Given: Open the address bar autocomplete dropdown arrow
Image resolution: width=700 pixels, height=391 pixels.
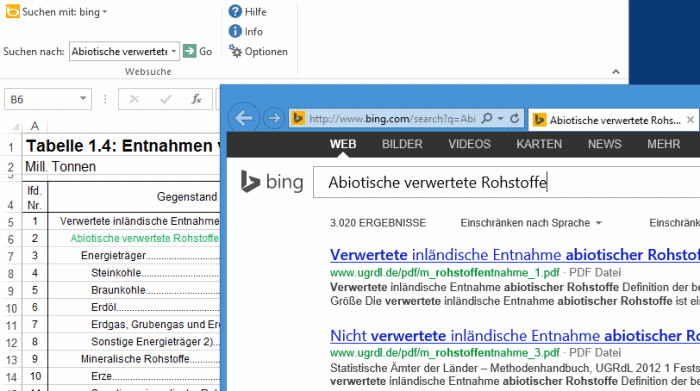Looking at the screenshot, I should [500, 118].
